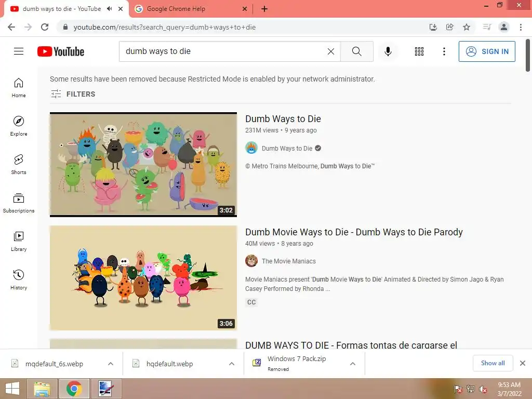Click the Dumb Ways to Die channel avatar

click(251, 148)
